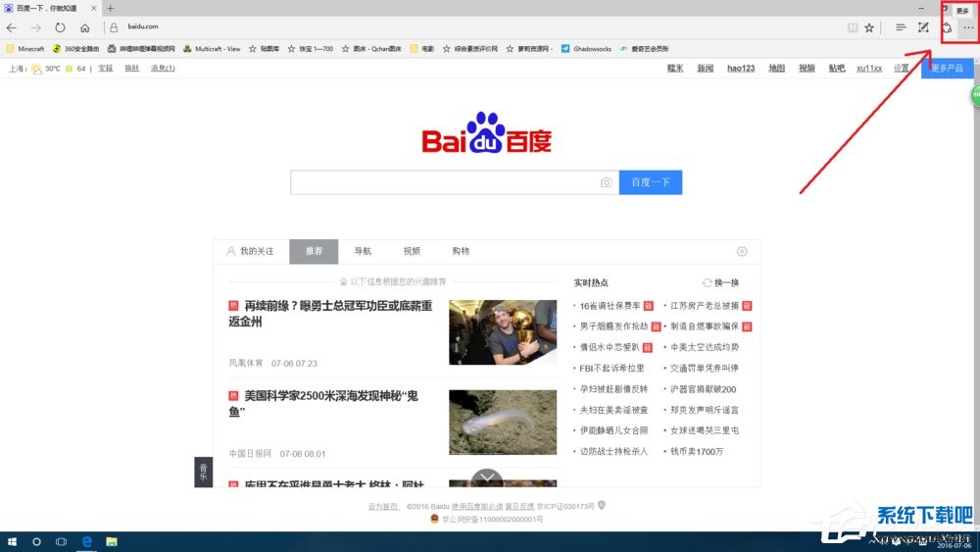Open the hao123 link

point(741,68)
